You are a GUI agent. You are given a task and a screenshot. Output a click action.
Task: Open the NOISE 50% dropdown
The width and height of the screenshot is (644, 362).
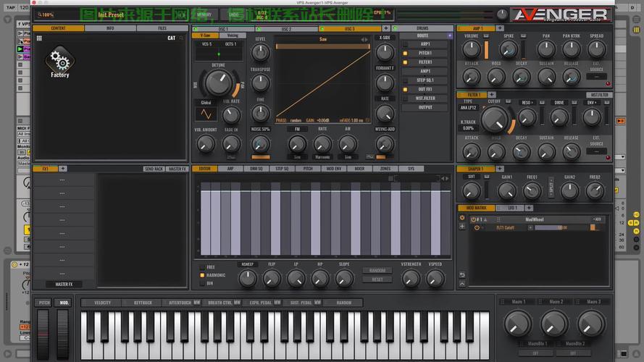[260, 130]
